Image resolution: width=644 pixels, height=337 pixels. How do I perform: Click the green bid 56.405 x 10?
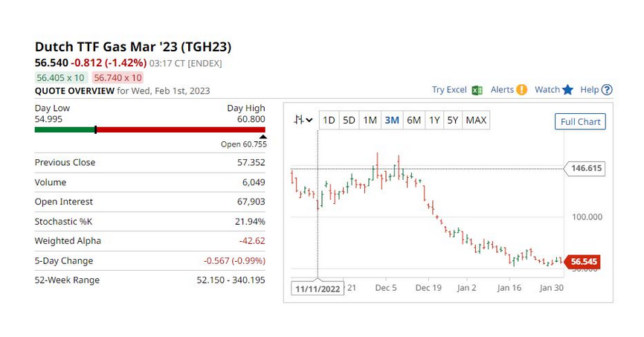pyautogui.click(x=61, y=77)
